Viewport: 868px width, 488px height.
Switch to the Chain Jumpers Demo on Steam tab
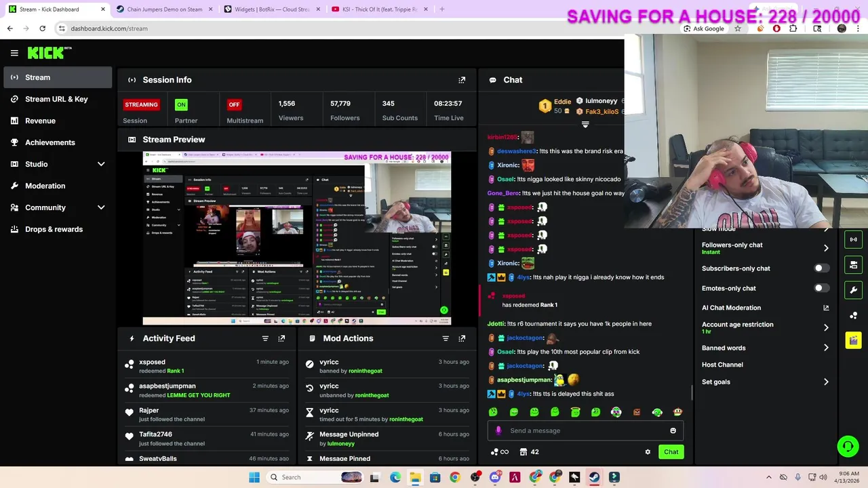(163, 9)
